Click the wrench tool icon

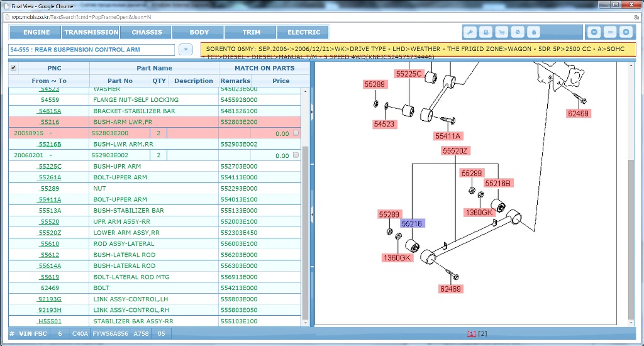pos(470,32)
